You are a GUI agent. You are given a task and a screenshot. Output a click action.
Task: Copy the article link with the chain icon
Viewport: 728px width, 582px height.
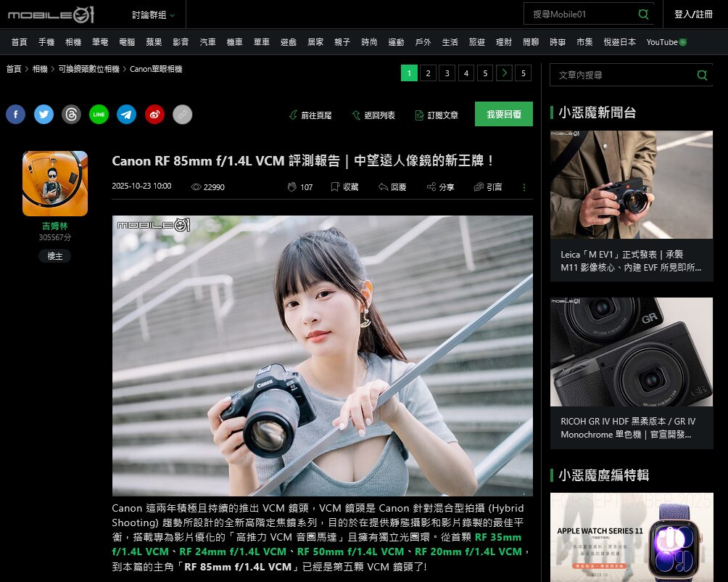tap(183, 115)
